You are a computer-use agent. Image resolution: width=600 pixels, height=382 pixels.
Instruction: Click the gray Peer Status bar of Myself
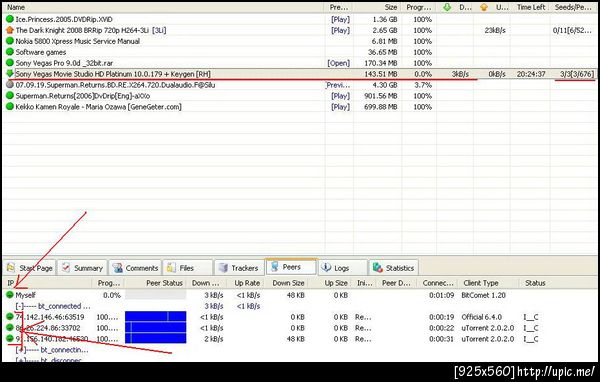point(155,294)
